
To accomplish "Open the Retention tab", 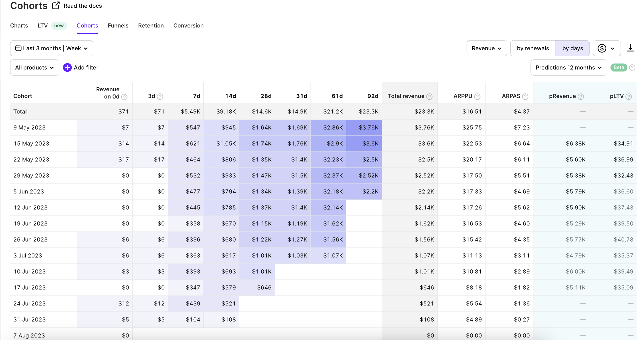I will [151, 25].
